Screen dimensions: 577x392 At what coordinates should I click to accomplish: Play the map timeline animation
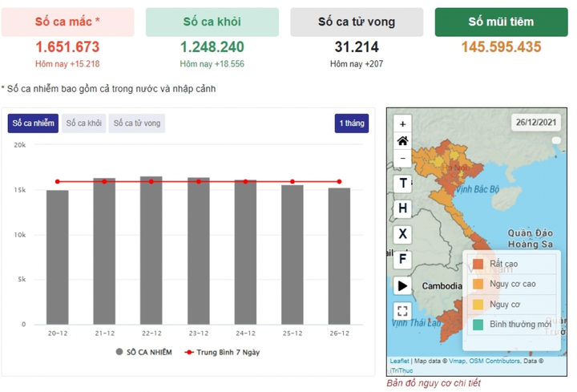coord(402,285)
